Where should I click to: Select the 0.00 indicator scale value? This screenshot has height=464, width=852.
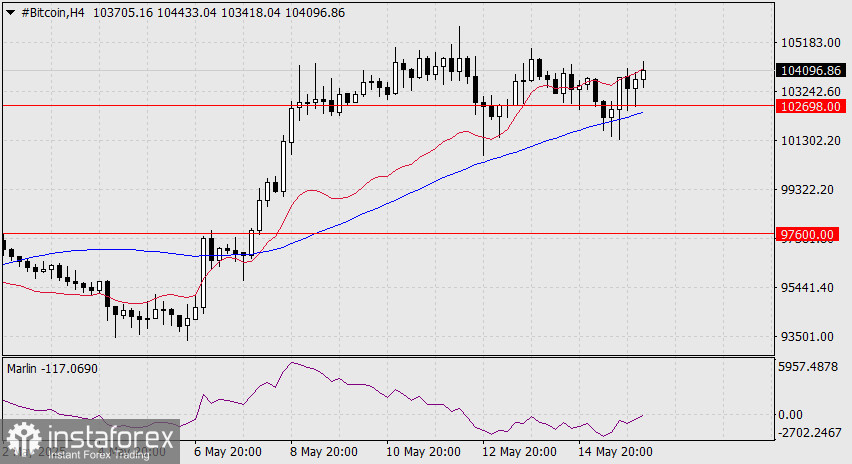pyautogui.click(x=790, y=415)
